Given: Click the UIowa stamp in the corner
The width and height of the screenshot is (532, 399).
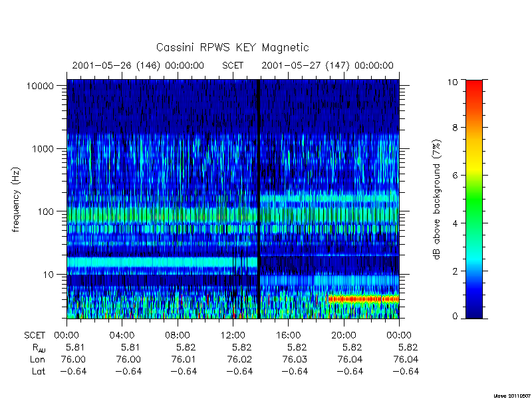Looking at the screenshot, I should (513, 396).
